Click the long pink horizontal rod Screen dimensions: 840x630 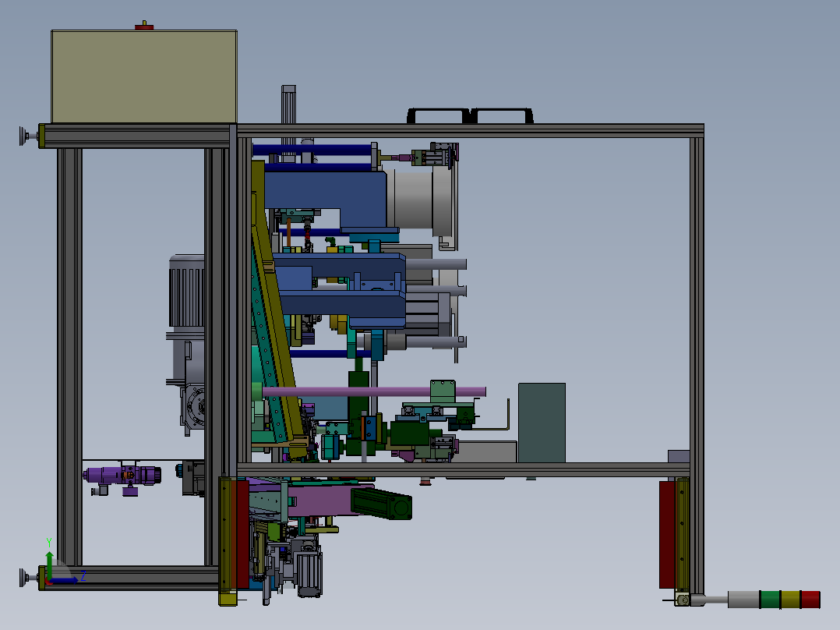click(x=374, y=392)
